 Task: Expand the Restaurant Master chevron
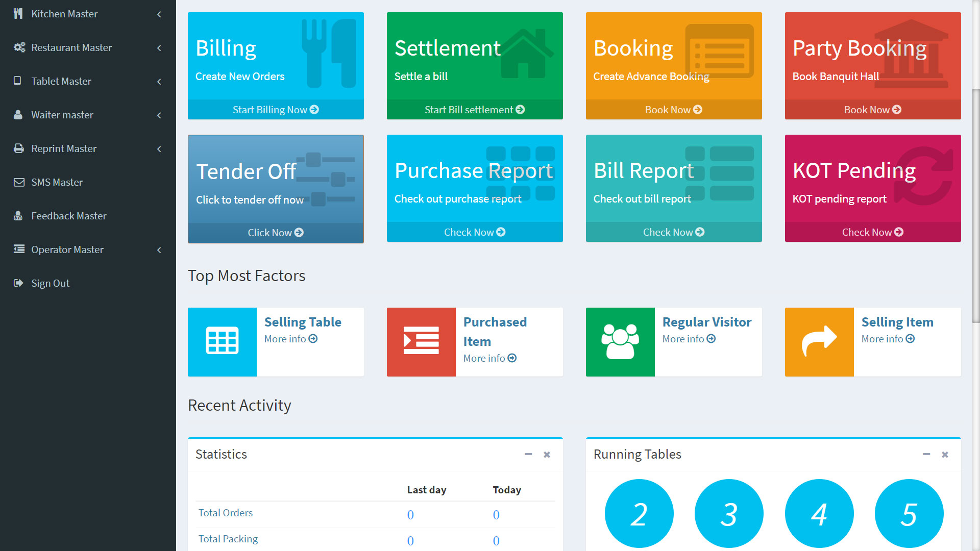coord(159,48)
